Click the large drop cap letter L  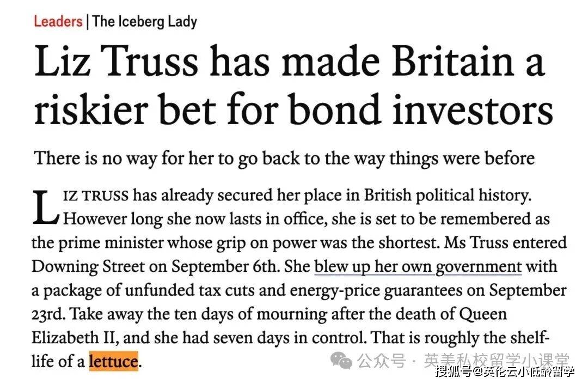[46, 207]
